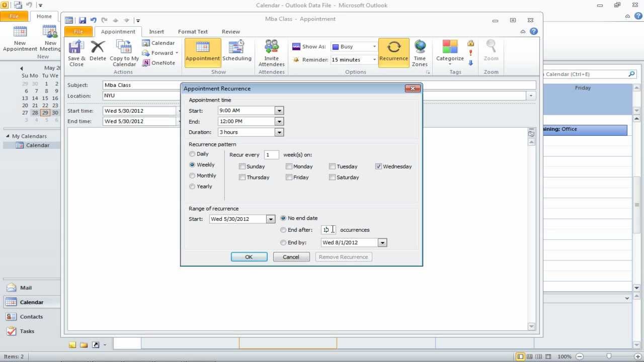Click the Subject field containing Mba Class
644x362 pixels.
click(319, 85)
